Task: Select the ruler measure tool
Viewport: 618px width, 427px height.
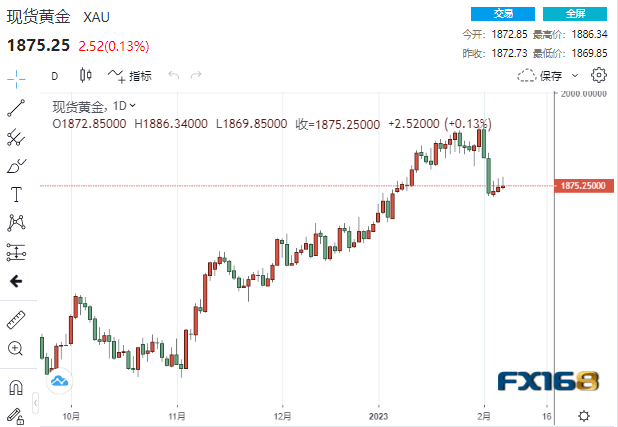Action: coord(16,319)
